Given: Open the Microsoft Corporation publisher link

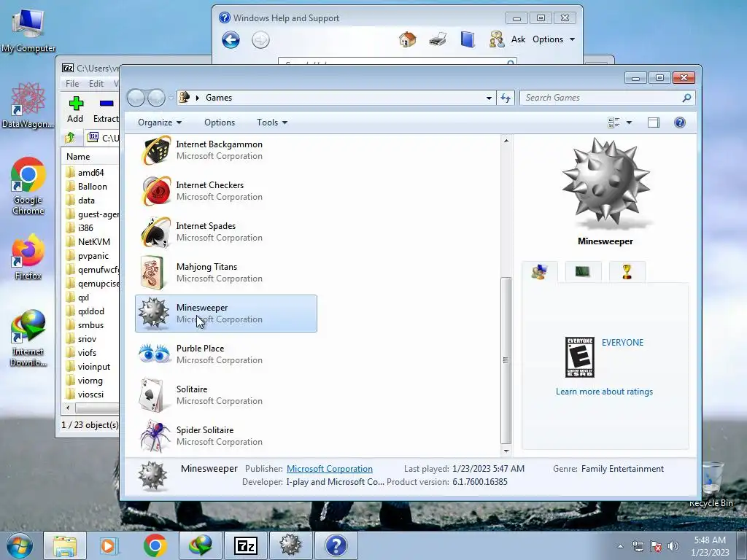Looking at the screenshot, I should (x=330, y=469).
